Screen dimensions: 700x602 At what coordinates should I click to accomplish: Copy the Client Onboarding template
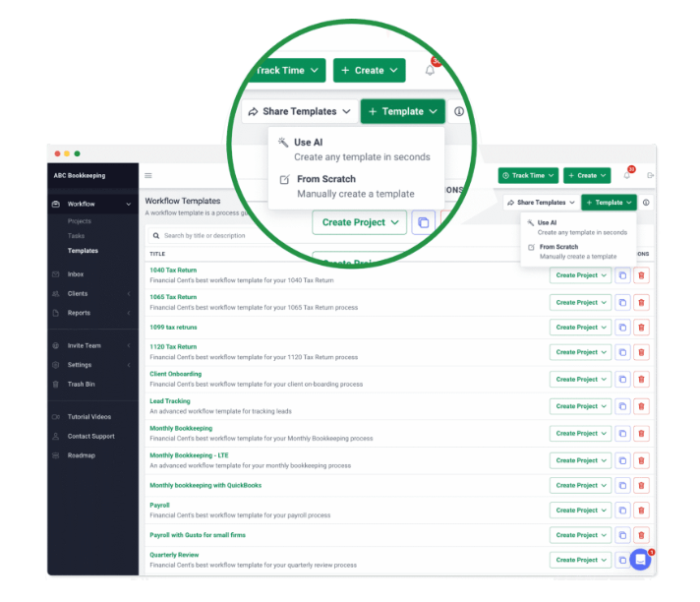point(622,379)
